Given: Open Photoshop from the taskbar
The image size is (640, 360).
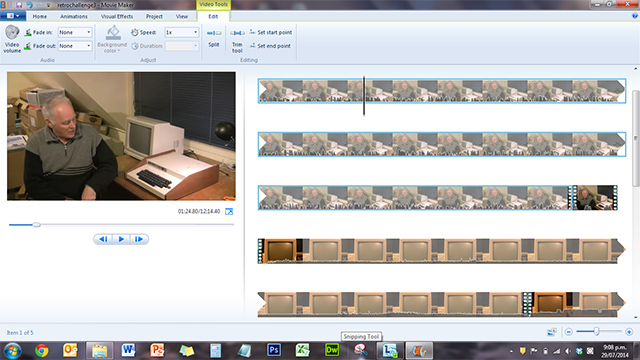Looking at the screenshot, I should point(274,350).
